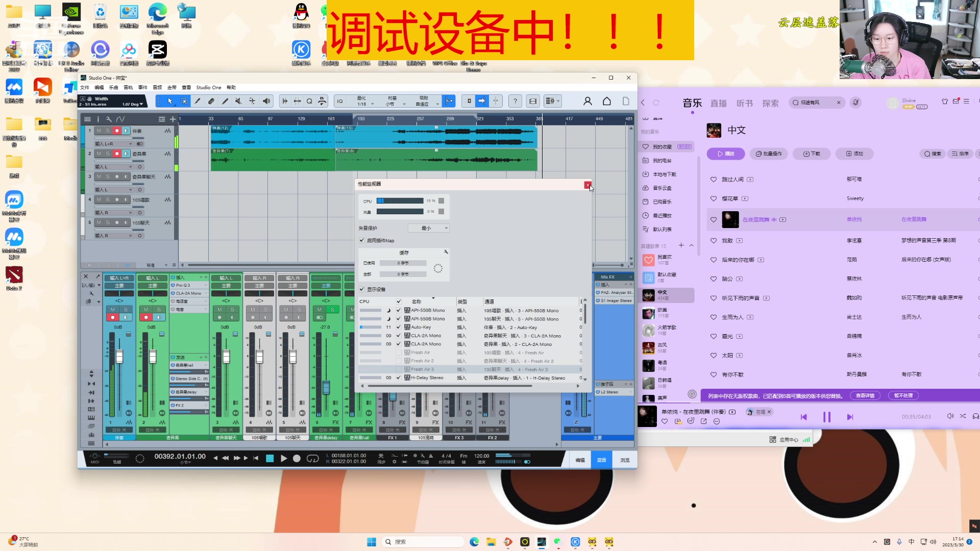Screen dimensions: 980x551
Task: Click Return to Zero transport button
Action: 256,458
